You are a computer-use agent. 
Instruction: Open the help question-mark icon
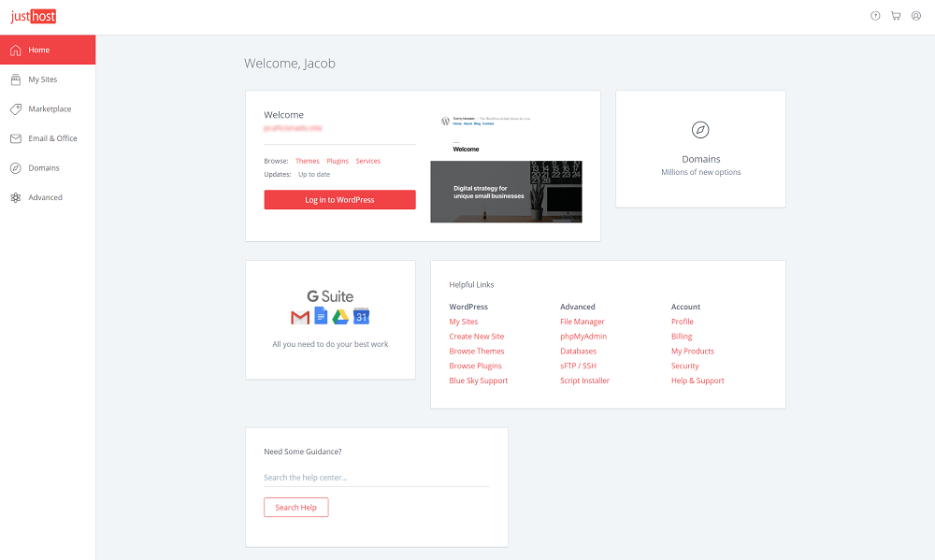click(875, 16)
